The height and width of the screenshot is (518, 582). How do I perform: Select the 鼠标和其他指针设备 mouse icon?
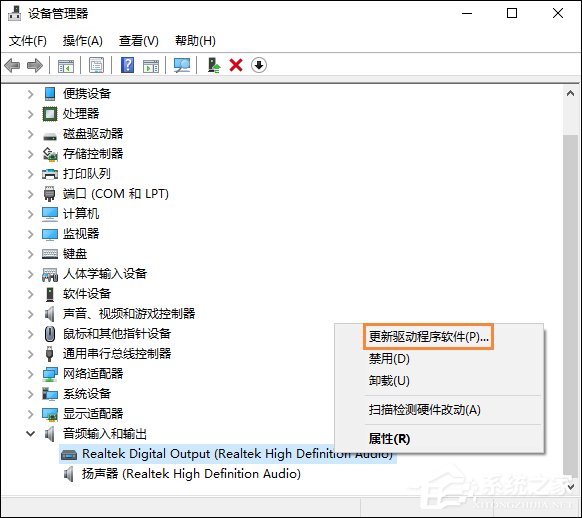point(50,334)
